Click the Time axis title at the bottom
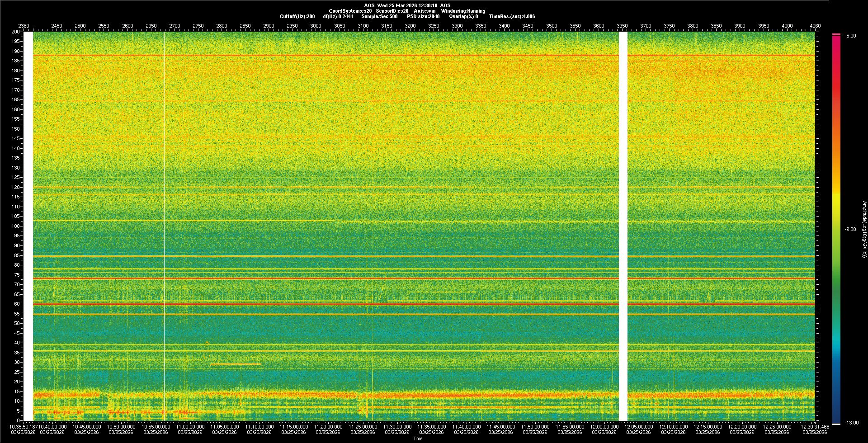 coord(418,438)
